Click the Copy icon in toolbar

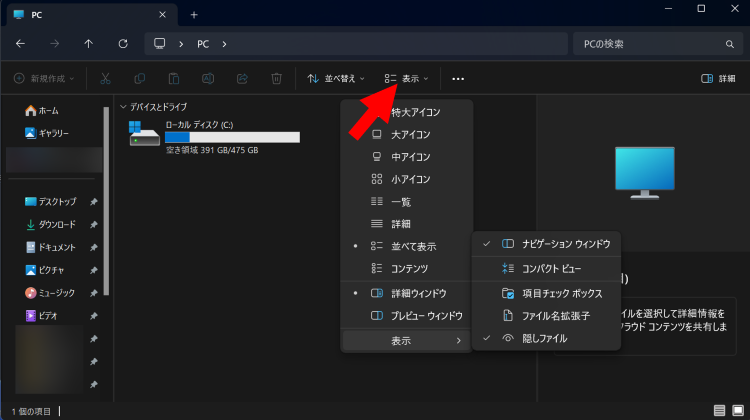point(140,78)
